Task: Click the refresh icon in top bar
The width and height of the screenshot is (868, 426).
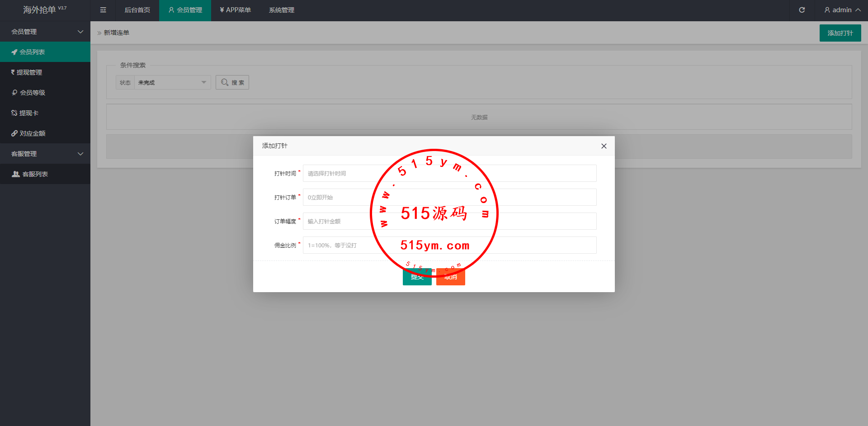Action: click(802, 10)
